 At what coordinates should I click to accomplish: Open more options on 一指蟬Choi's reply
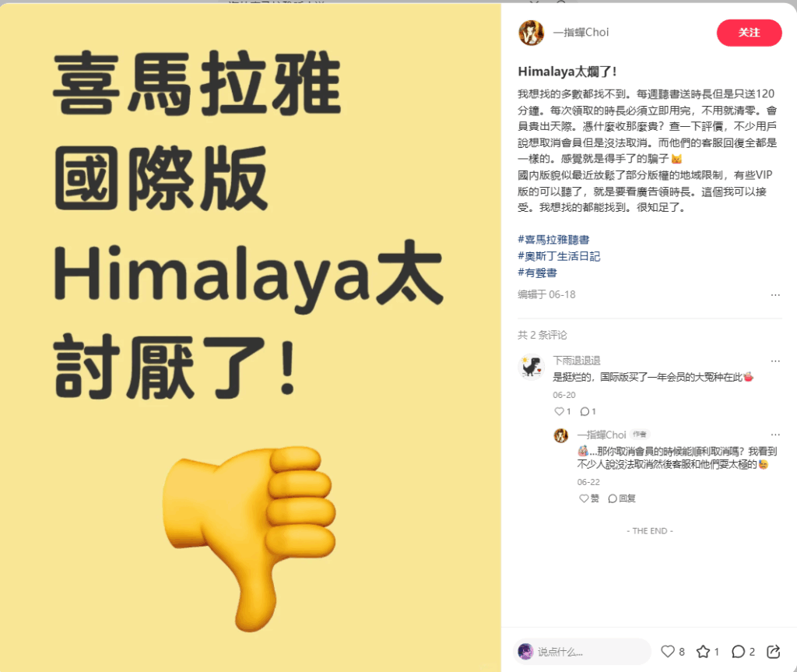[775, 435]
